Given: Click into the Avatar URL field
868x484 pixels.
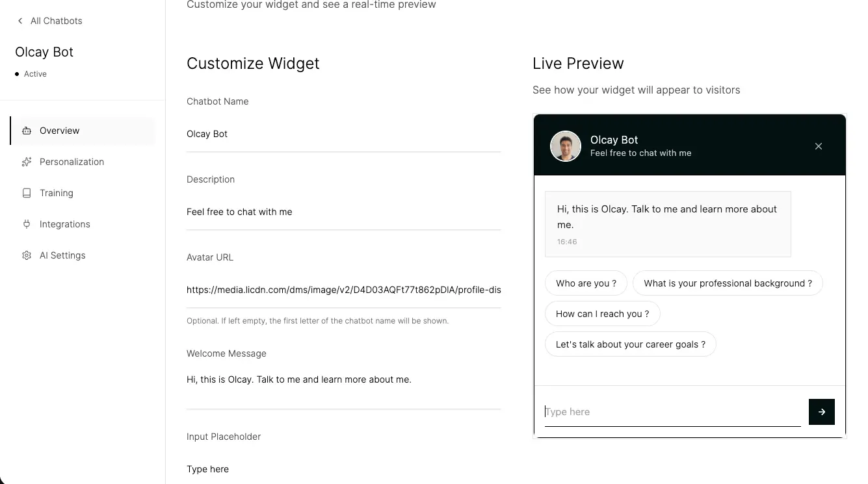Looking at the screenshot, I should tap(343, 290).
